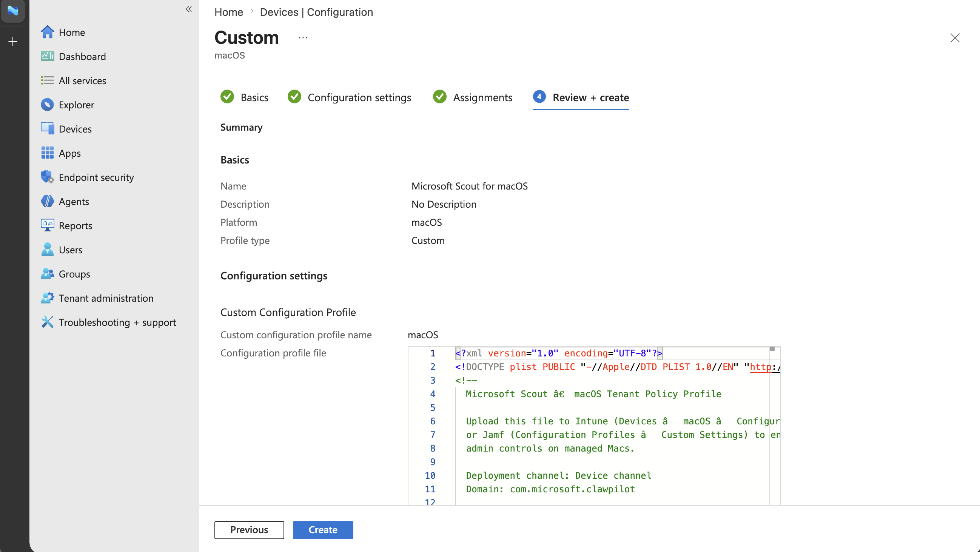Click the Custom Configuration Profile heading

(288, 312)
